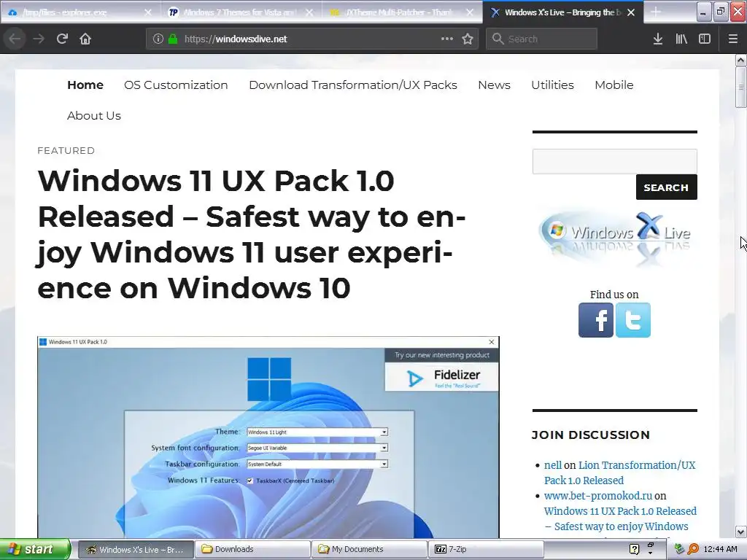747x560 pixels.
Task: Open the Windows Start button
Action: click(x=35, y=549)
